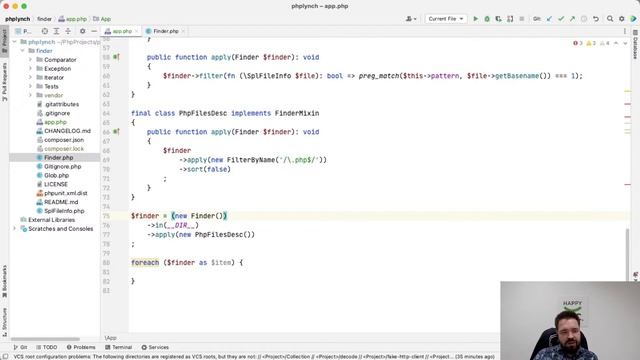This screenshot has height=360, width=640.
Task: Select opened file target icon in Project panel
Action: pyautogui.click(x=45, y=31)
